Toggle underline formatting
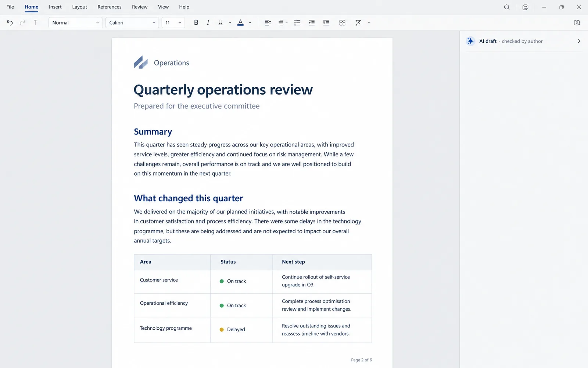Viewport: 588px width, 368px height. tap(220, 23)
